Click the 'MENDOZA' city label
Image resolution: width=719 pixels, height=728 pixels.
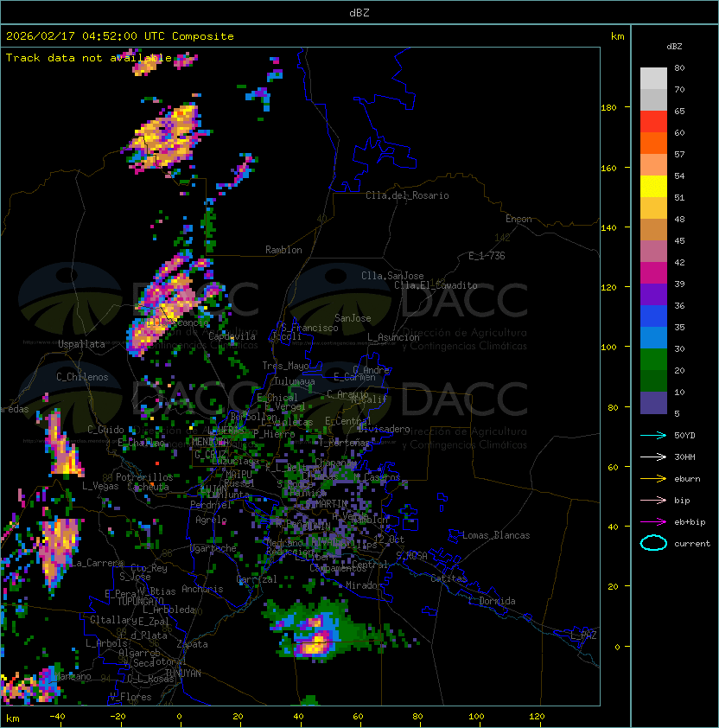[x=210, y=442]
